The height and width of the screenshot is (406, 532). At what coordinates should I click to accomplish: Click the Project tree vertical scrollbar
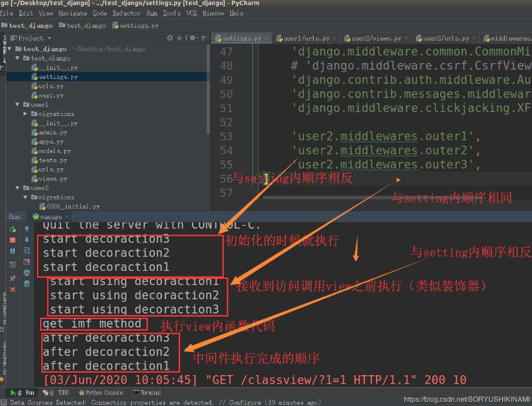click(208, 89)
